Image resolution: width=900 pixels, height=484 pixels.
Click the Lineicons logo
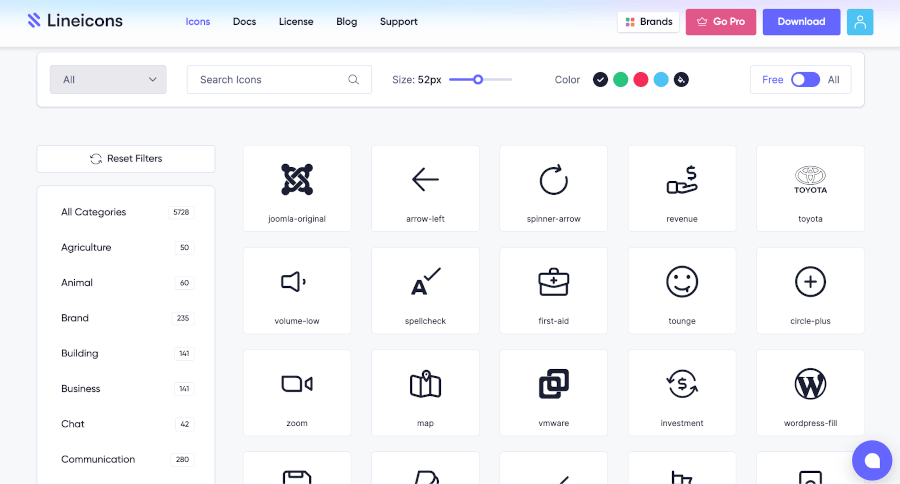pyautogui.click(x=75, y=21)
